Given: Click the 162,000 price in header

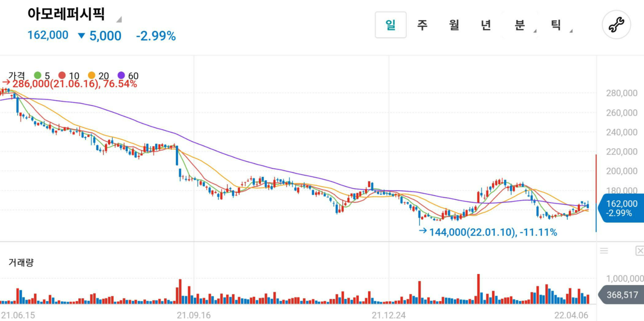Looking at the screenshot, I should pos(48,35).
